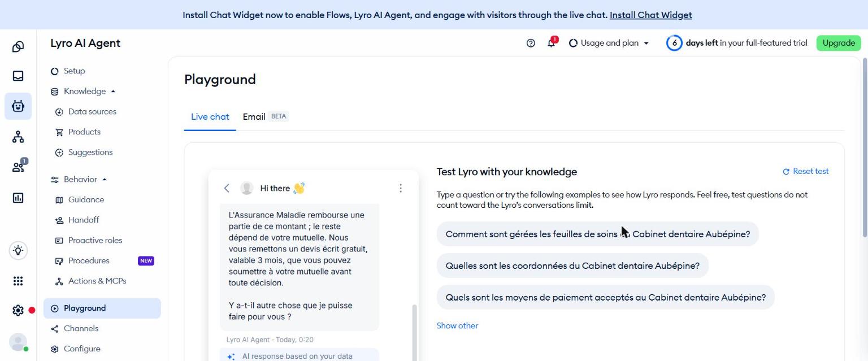Image resolution: width=868 pixels, height=361 pixels.
Task: Open the Customers icon with badge
Action: pos(19,166)
